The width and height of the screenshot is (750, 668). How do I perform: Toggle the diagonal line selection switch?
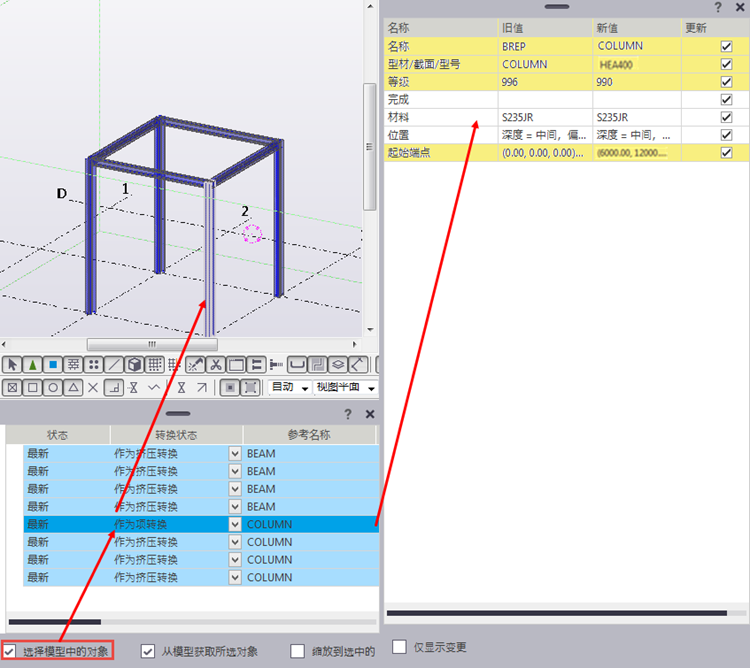114,365
